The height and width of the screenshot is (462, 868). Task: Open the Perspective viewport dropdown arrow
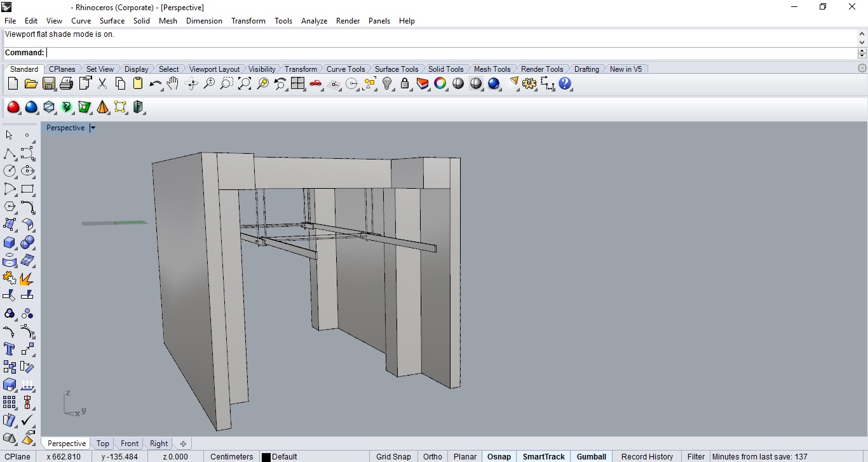coord(93,128)
